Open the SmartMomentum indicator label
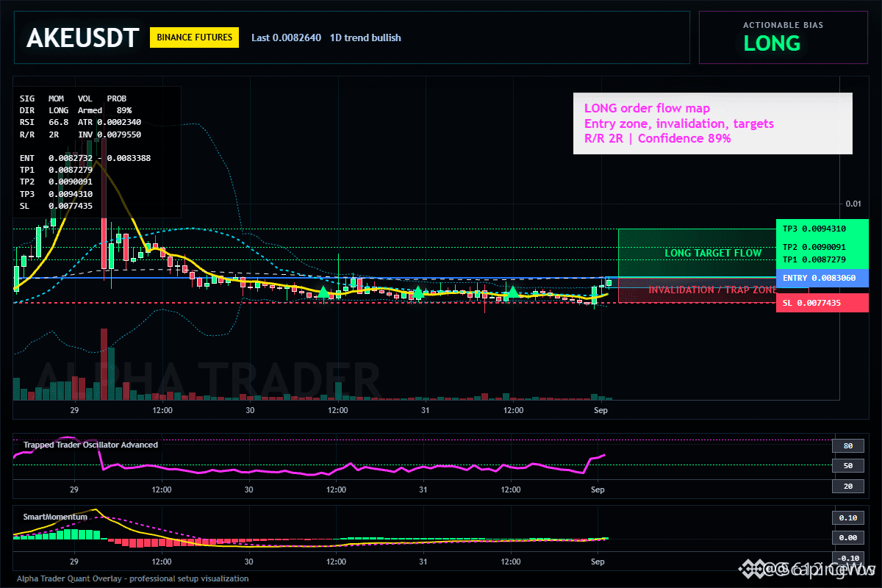882x588 pixels. pyautogui.click(x=55, y=517)
